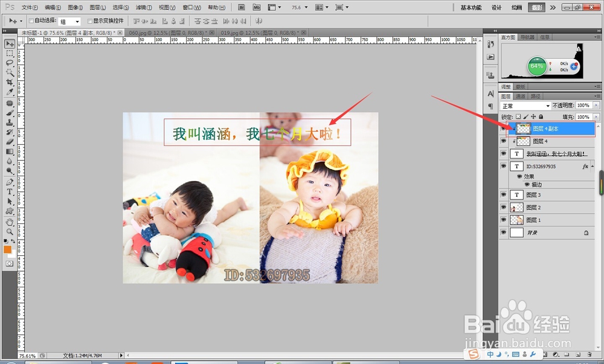Viewport: 604px width, 364px height.
Task: Launch Mini Bridge from top bar
Action: tap(257, 7)
